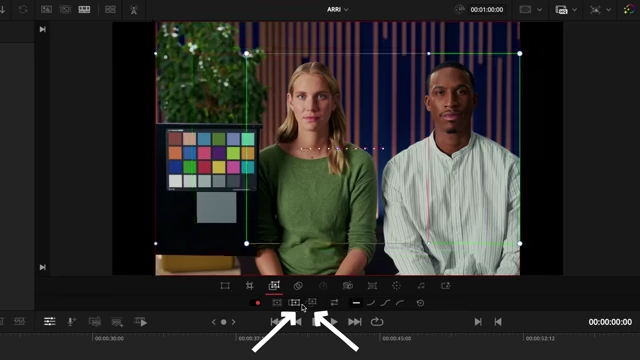640x360 pixels.
Task: Open the ARRI timeline dropdown
Action: click(x=338, y=9)
